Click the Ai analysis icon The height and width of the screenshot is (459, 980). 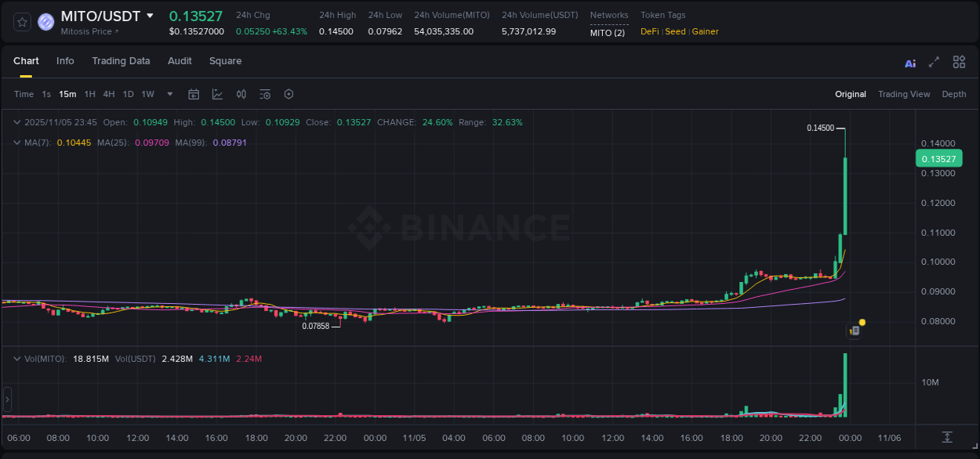coord(910,62)
